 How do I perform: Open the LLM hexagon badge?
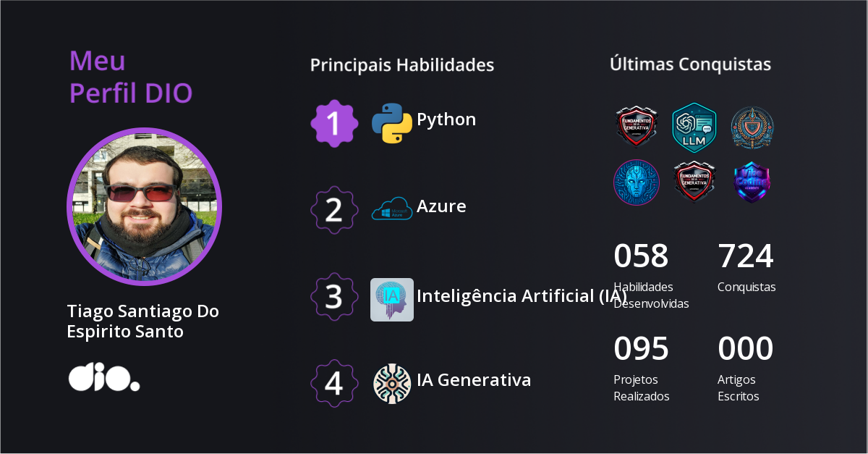click(694, 128)
